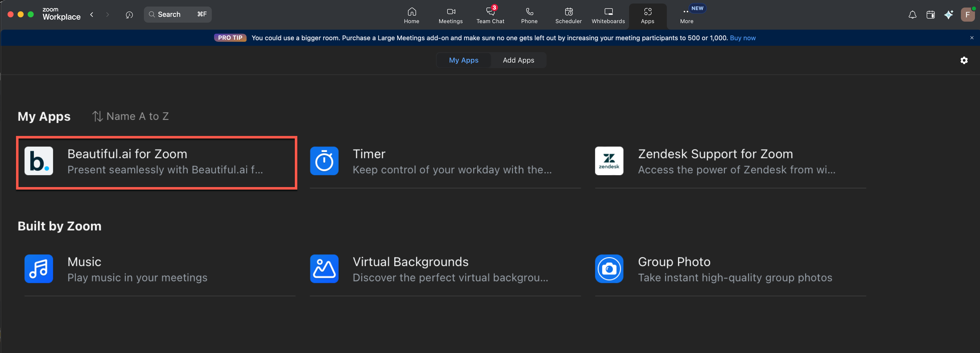
Task: Open Group Photo app title
Action: [674, 262]
